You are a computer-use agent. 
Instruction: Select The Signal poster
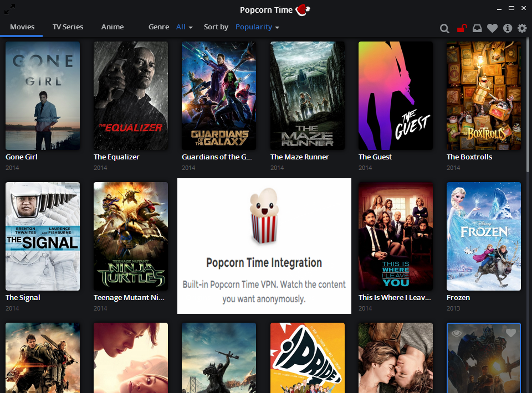point(43,236)
